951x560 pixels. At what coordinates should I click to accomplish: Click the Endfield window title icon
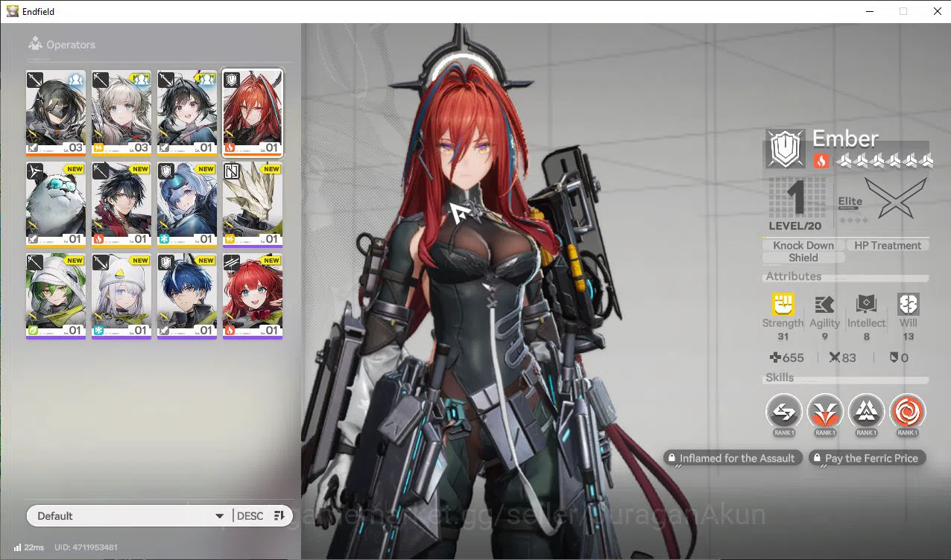point(12,11)
